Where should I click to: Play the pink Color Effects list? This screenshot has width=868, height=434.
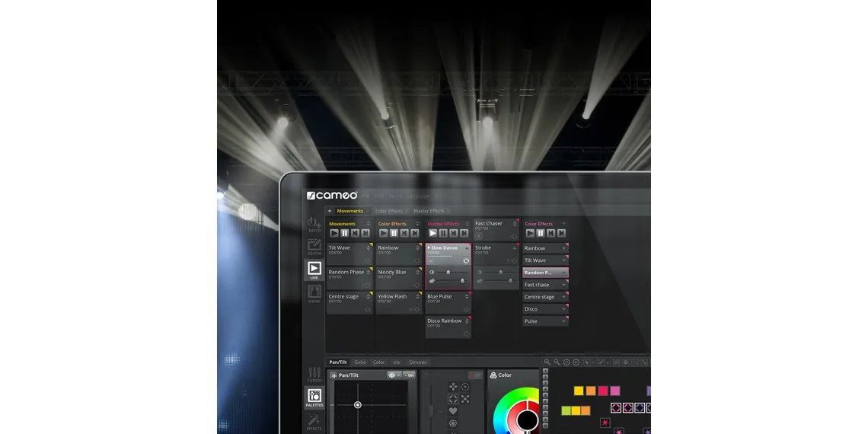(x=531, y=233)
